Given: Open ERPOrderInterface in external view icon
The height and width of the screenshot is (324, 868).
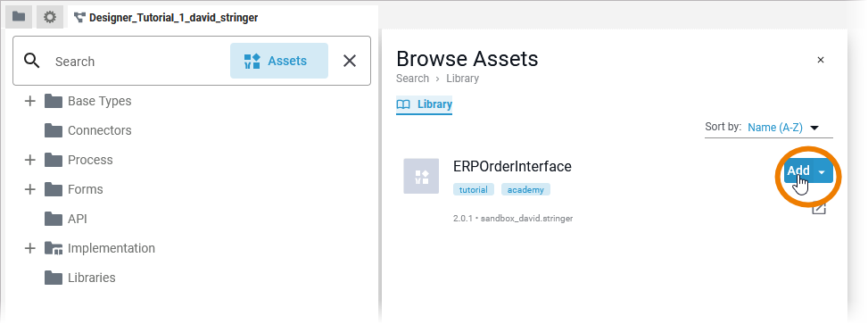Looking at the screenshot, I should click(819, 209).
